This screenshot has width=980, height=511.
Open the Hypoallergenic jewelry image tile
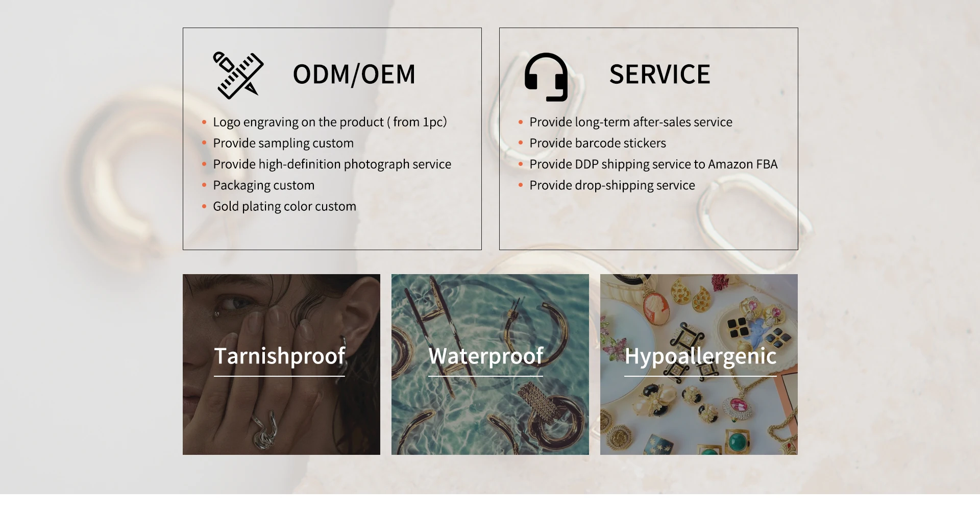click(699, 364)
